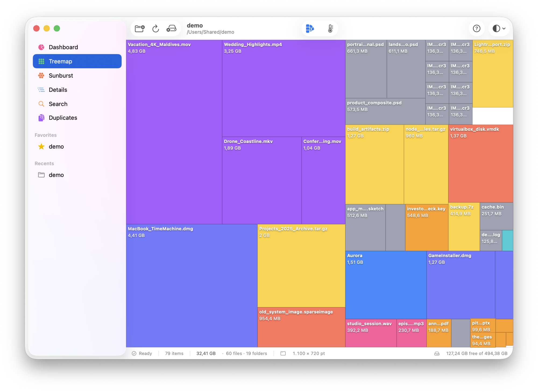This screenshot has width=538, height=392.
Task: Select the Aurora 1,51 GB block
Action: tap(386, 285)
